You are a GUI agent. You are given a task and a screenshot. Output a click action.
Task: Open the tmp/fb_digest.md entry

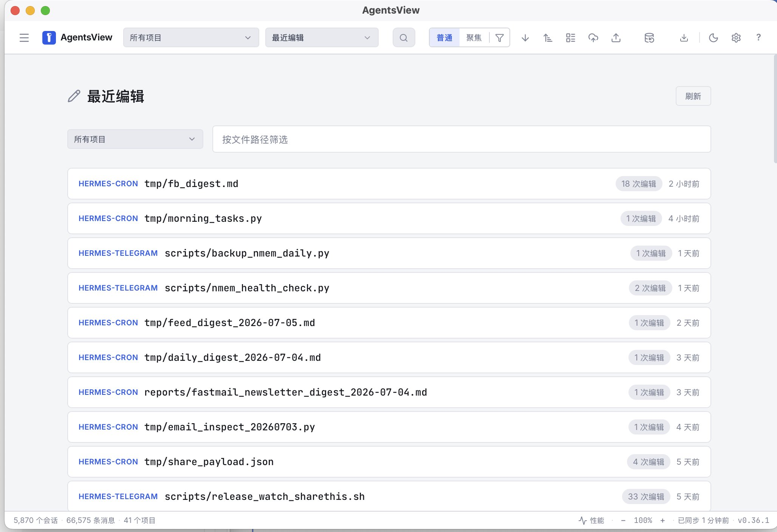coord(389,184)
